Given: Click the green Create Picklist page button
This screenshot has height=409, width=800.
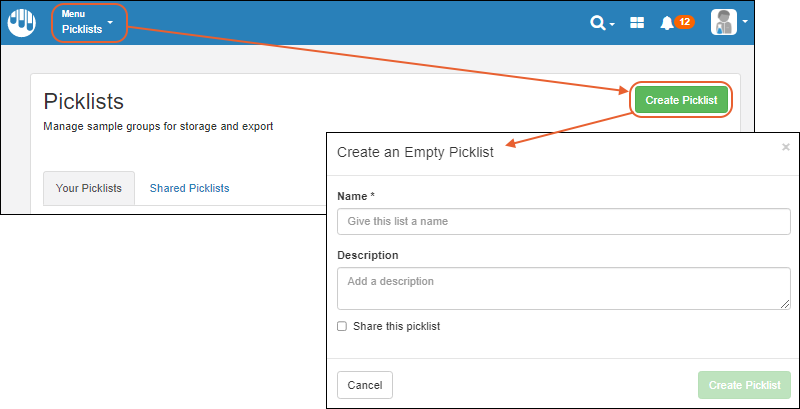Looking at the screenshot, I should tap(681, 100).
